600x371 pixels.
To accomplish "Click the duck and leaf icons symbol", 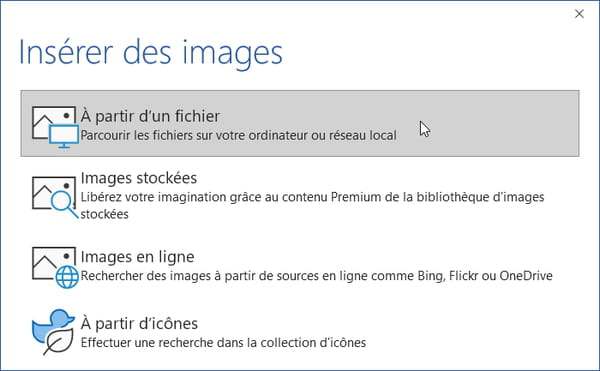I will point(53,332).
